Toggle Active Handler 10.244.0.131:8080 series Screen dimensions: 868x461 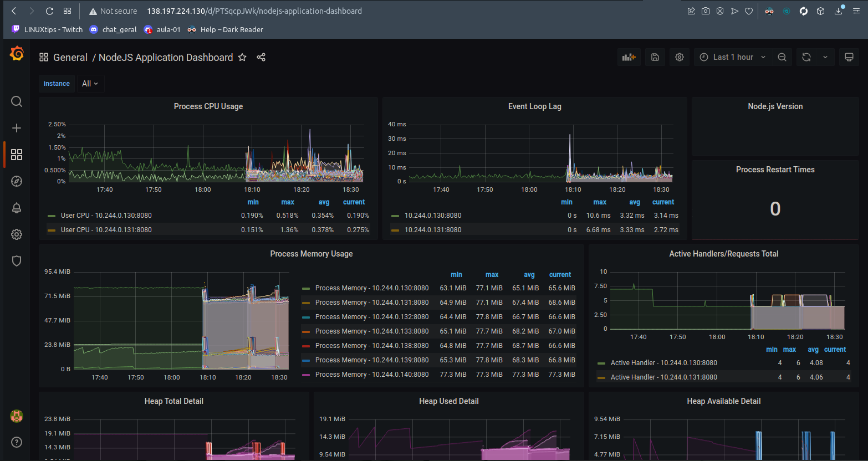pos(664,377)
